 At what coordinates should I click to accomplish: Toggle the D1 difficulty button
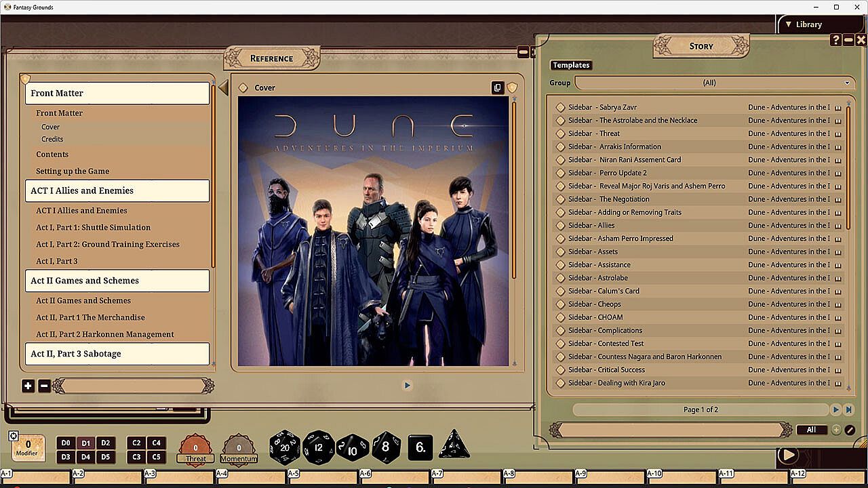(x=85, y=443)
